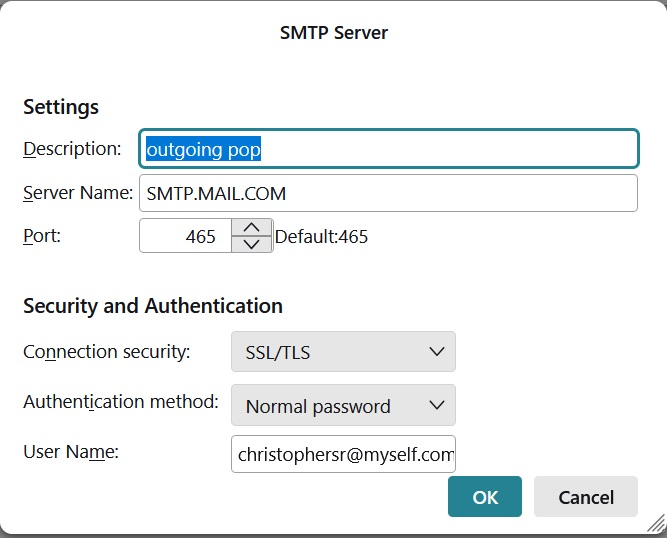Click the Default:465 text
Screen dimensions: 667x538
321,237
